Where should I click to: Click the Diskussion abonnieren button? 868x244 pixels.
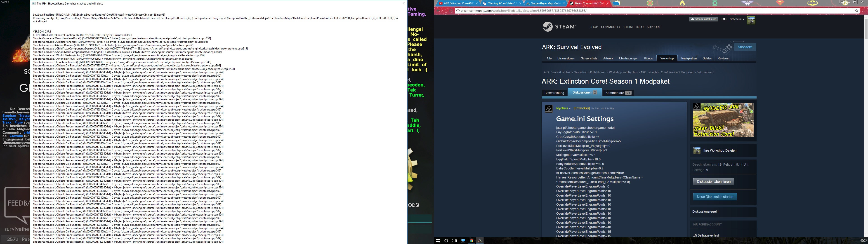(x=713, y=182)
